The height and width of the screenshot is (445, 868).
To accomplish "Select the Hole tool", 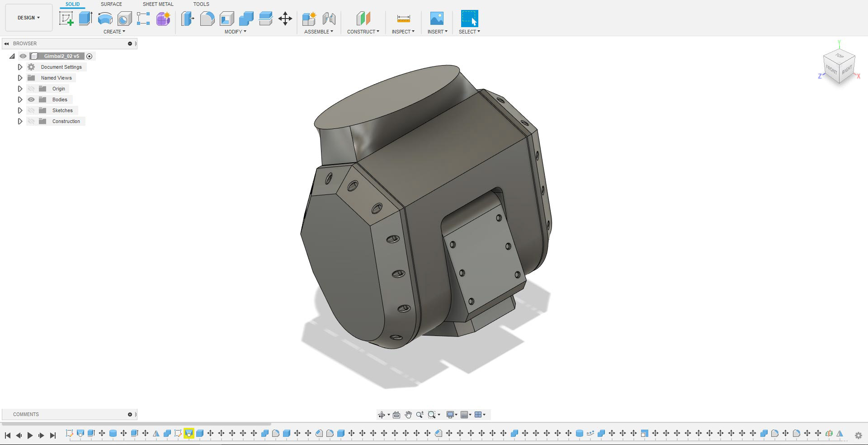I will click(124, 19).
